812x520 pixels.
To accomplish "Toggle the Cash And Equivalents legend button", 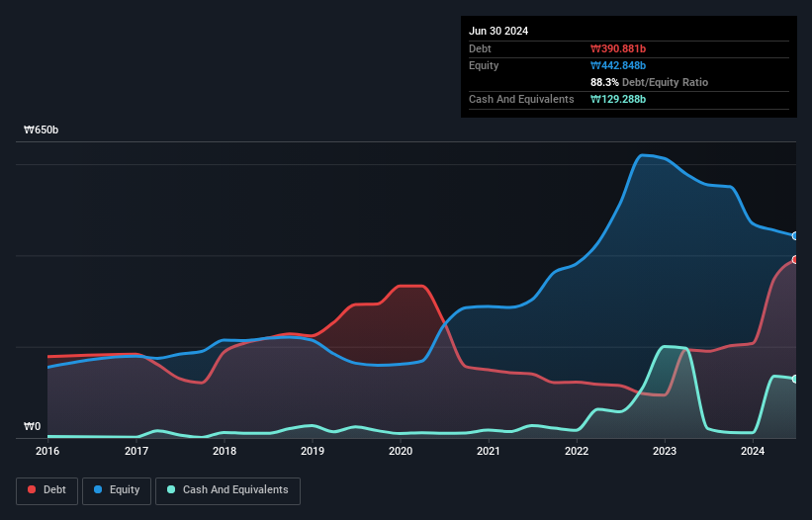I will pos(227,490).
